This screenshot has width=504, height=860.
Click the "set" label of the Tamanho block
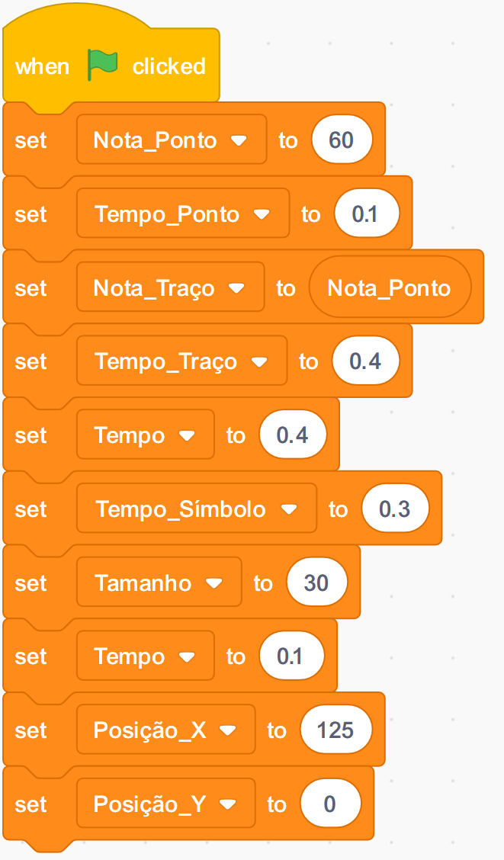(x=30, y=583)
